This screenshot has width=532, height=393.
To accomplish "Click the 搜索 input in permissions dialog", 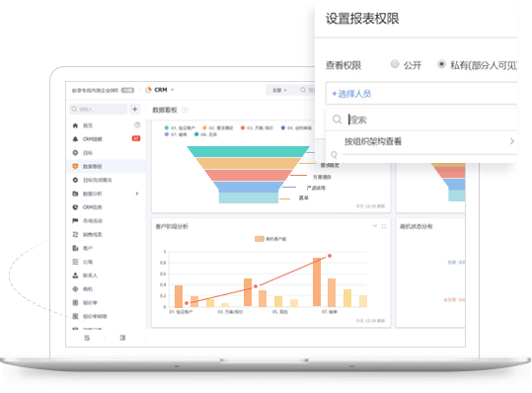I will (x=431, y=119).
